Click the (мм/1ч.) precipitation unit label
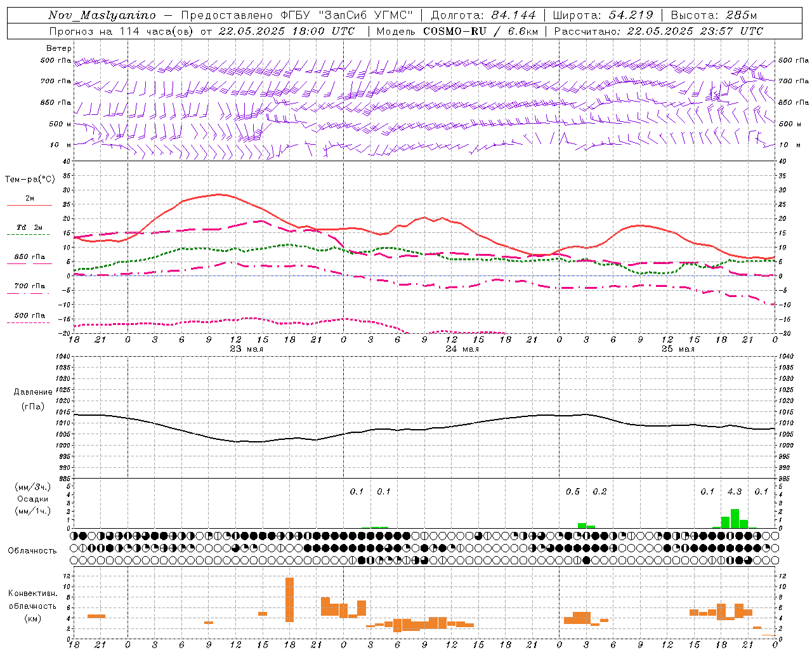 click(x=33, y=511)
